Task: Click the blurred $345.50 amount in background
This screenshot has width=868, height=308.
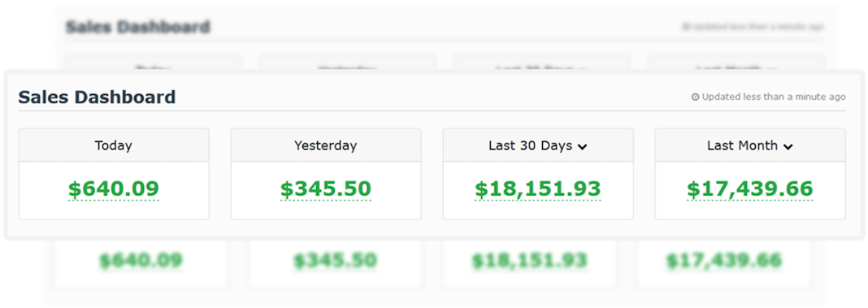Action: click(335, 260)
